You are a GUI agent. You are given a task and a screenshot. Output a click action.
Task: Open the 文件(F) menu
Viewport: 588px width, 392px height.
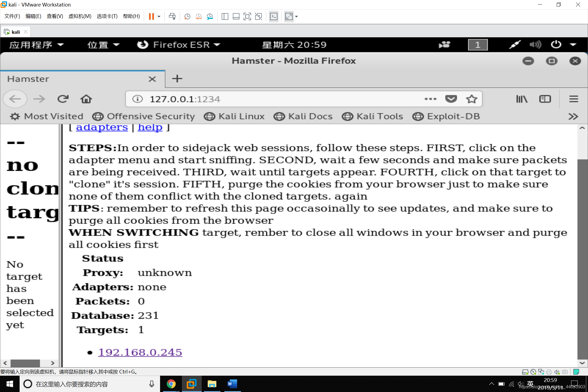12,16
